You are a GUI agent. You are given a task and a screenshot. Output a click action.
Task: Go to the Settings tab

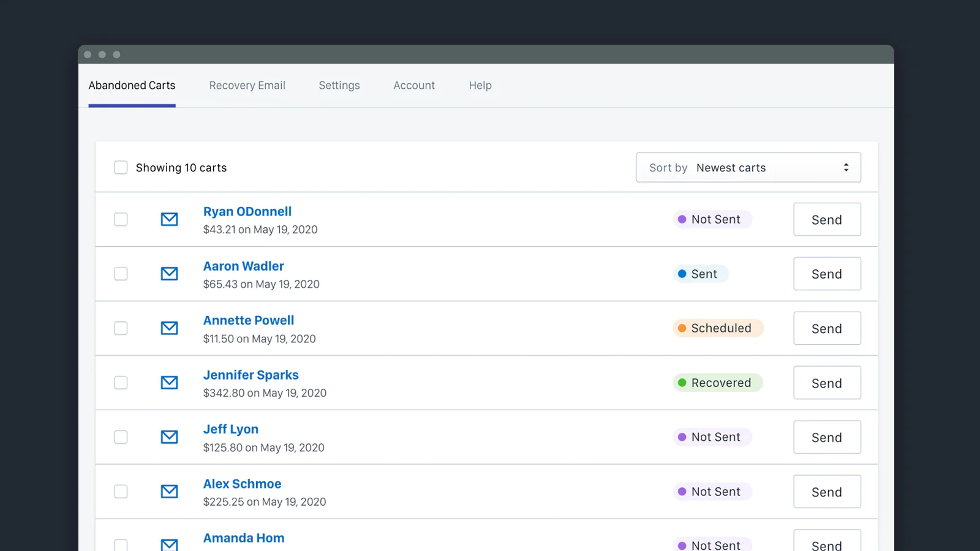point(339,86)
